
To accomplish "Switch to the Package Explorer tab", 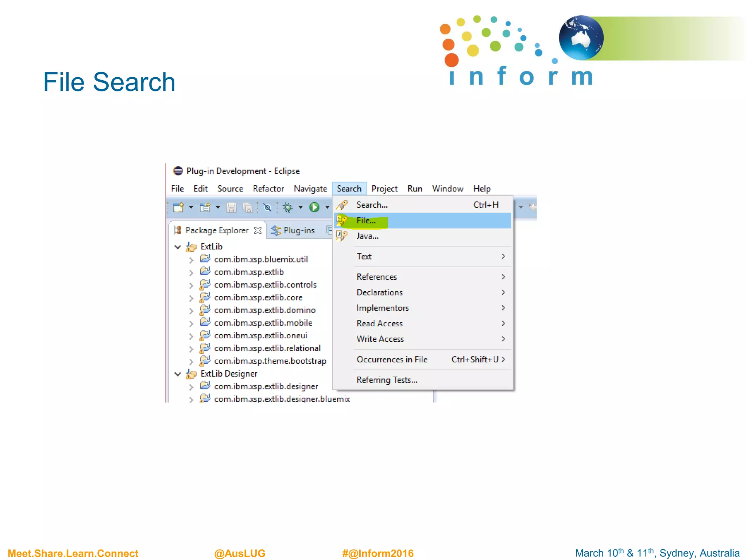I will (217, 230).
